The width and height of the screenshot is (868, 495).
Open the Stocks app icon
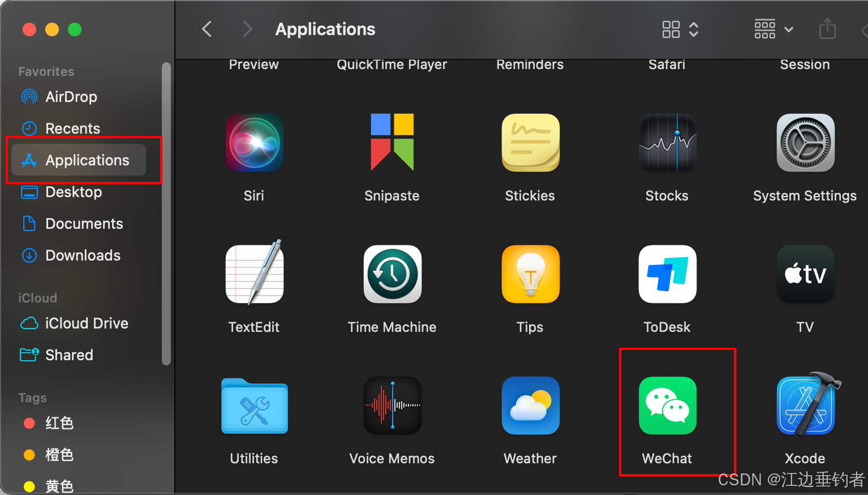[x=668, y=143]
